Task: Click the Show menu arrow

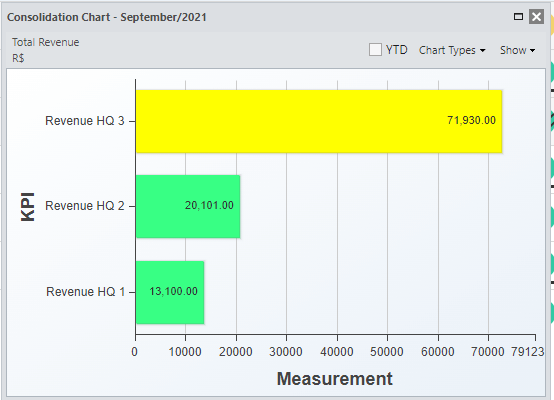Action: click(532, 51)
